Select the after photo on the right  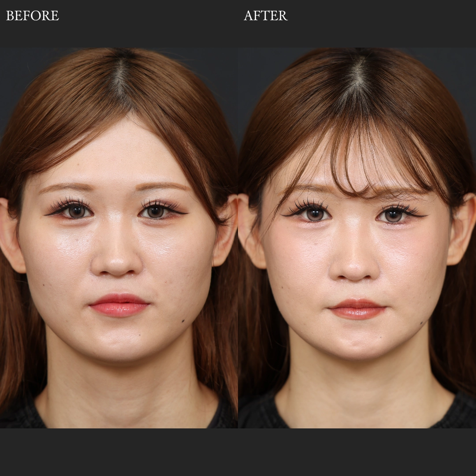[x=357, y=238]
